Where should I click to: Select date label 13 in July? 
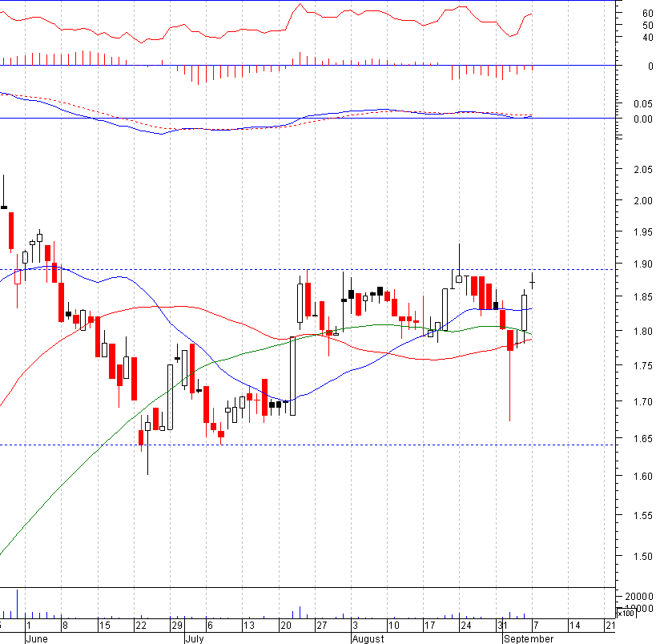[x=248, y=626]
